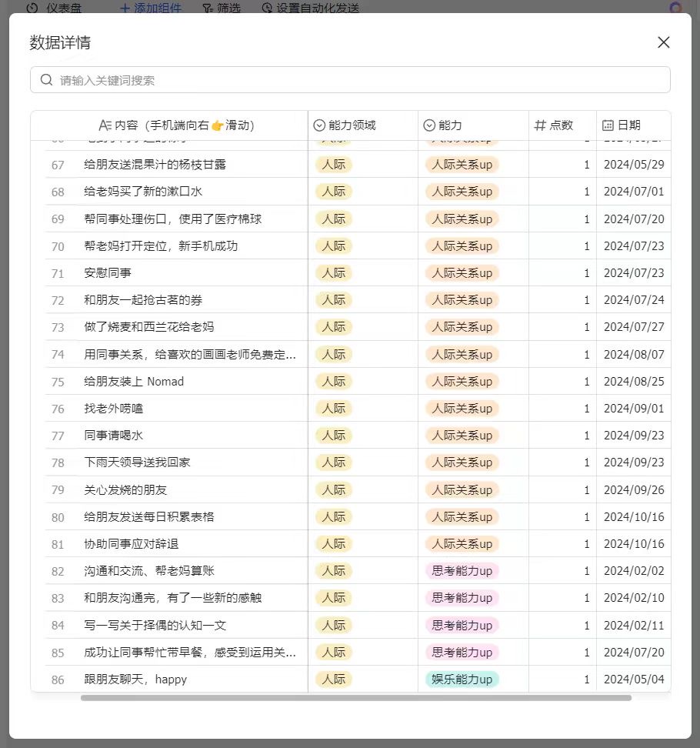This screenshot has width=700, height=748.
Task: Open the 筛选 filter option
Action: tap(222, 8)
